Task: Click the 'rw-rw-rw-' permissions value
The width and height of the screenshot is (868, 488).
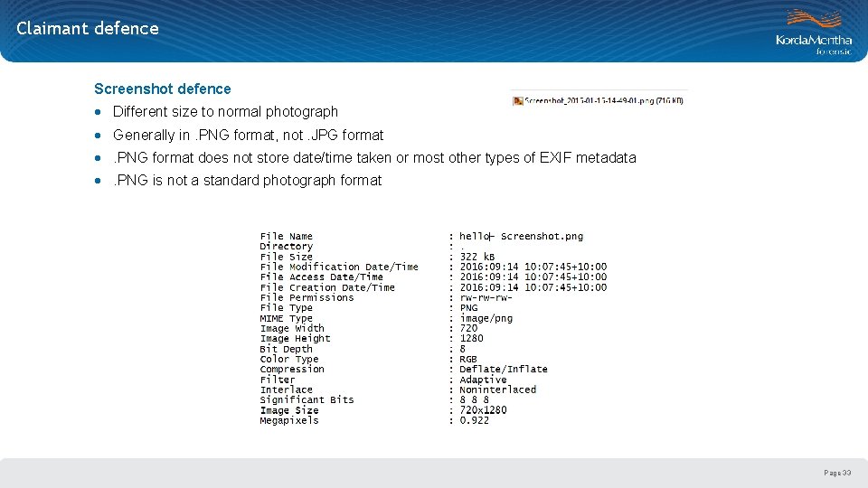Action: pos(486,297)
